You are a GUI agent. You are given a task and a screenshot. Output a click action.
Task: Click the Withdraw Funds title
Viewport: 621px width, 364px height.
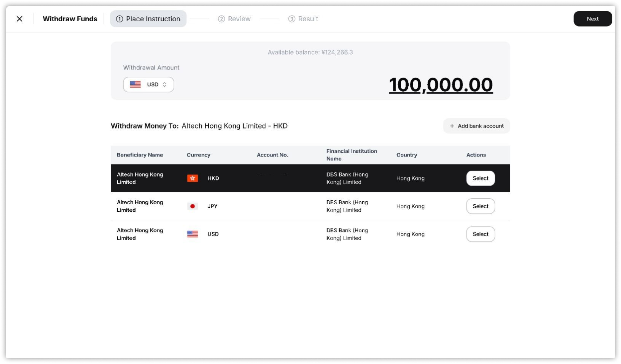70,19
